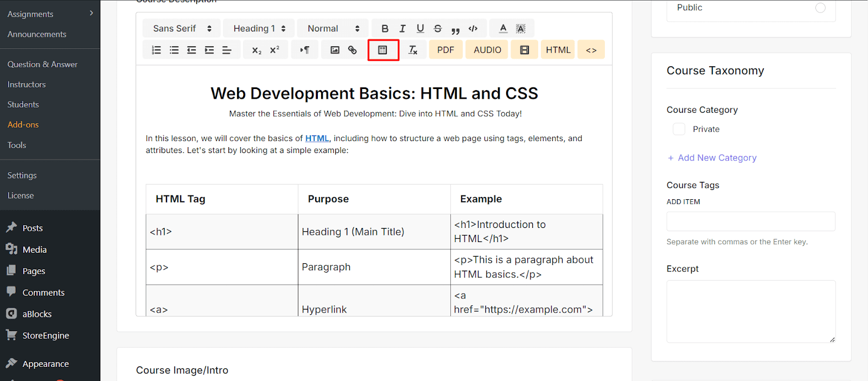Viewport: 868px width, 381px height.
Task: Open the Normal size dropdown
Action: point(333,29)
